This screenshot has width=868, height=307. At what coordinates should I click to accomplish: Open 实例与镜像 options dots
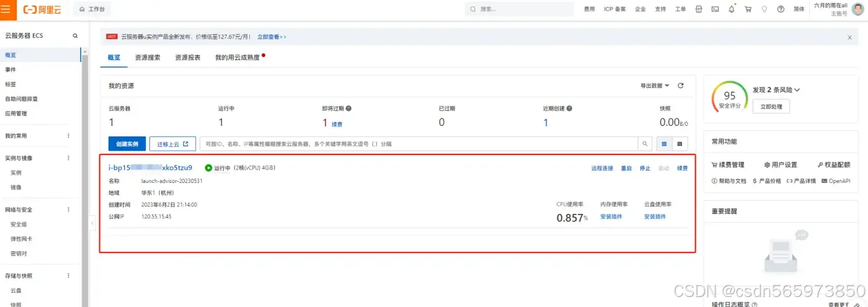69,158
